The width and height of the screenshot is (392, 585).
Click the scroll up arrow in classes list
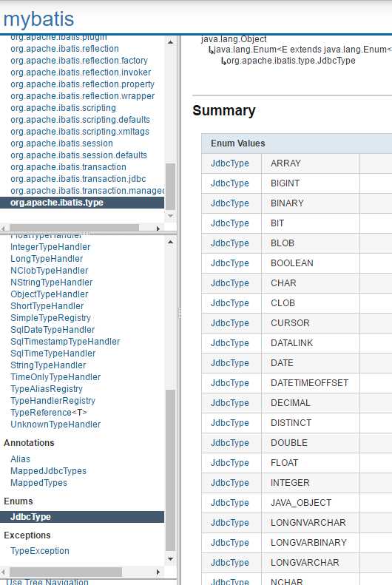[170, 242]
